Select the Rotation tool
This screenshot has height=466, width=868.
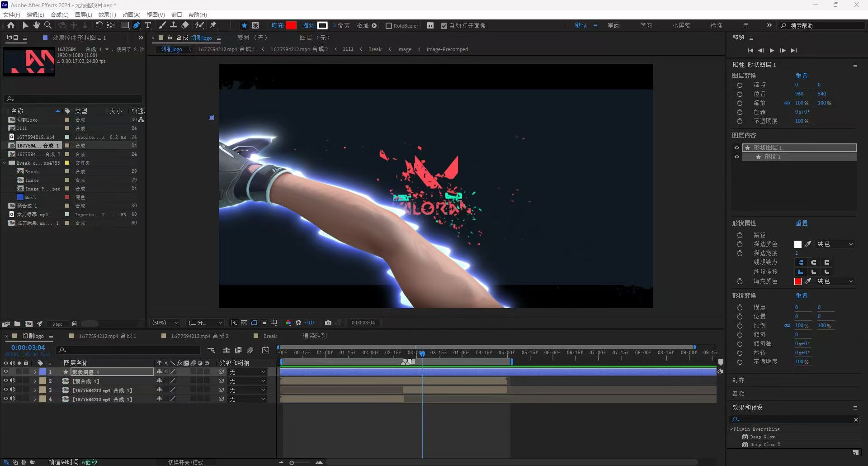[99, 25]
